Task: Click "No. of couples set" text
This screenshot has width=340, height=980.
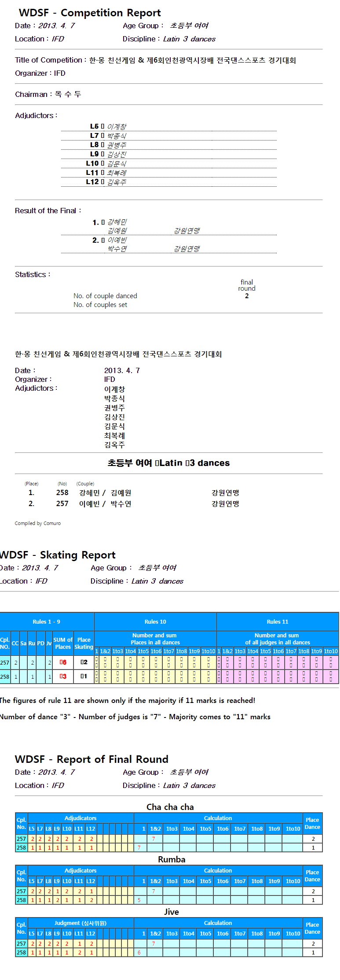Action: coord(100,305)
